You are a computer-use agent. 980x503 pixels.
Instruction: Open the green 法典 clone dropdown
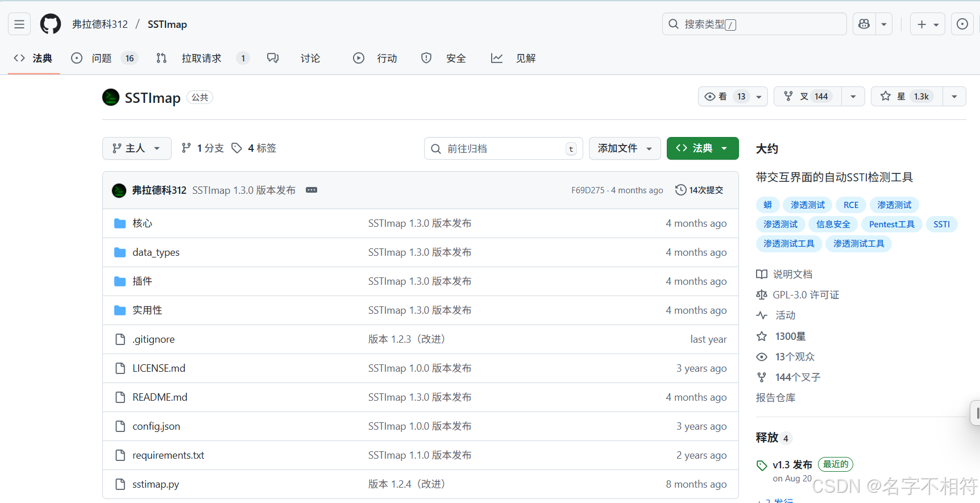pyautogui.click(x=703, y=148)
